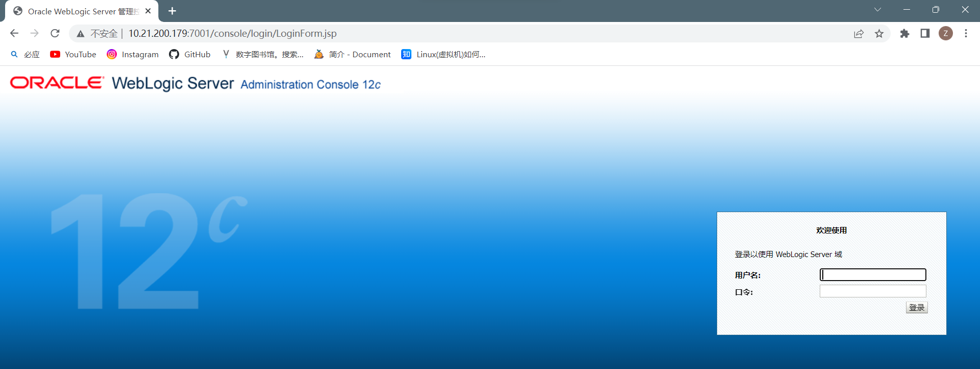
Task: Reload the current page
Action: pyautogui.click(x=55, y=33)
